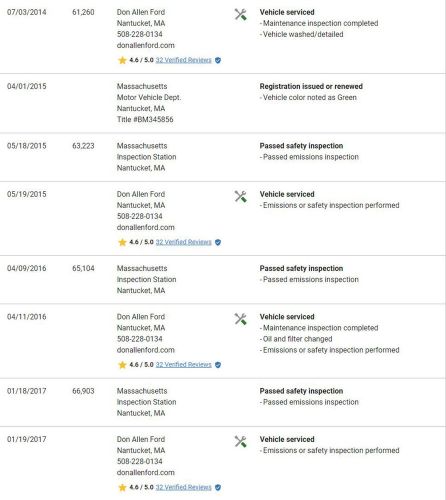Click gold star rating in 04/11/2016 entry

(x=122, y=365)
